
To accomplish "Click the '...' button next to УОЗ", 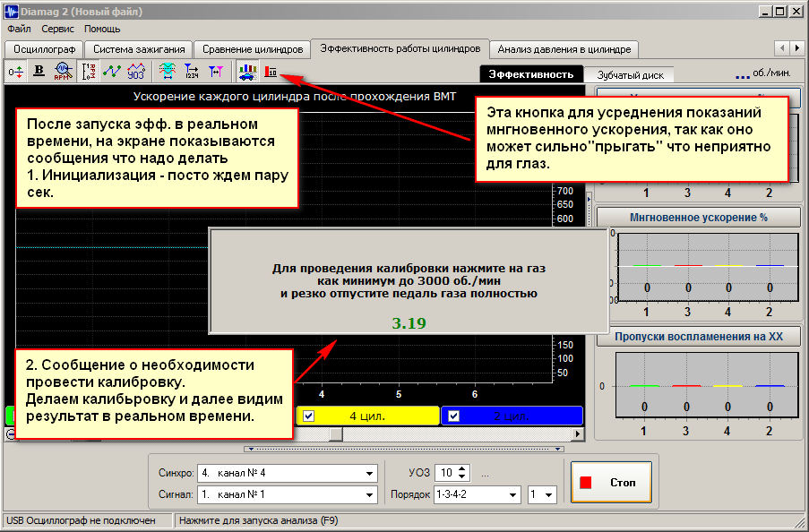I will [485, 473].
